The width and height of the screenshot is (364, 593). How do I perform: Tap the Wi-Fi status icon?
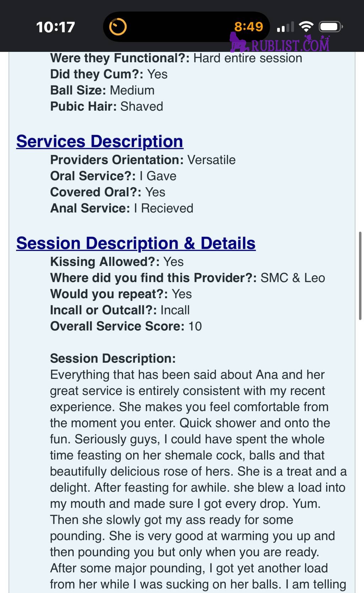pyautogui.click(x=306, y=27)
